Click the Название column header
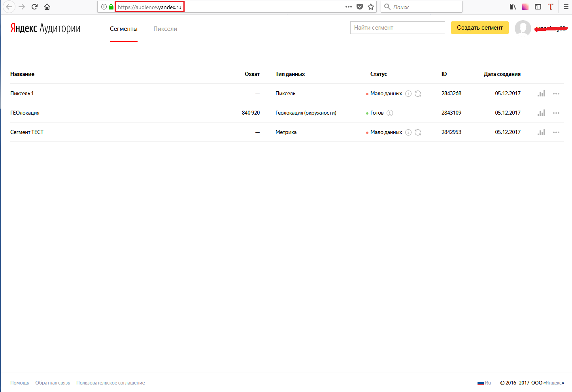The height and width of the screenshot is (392, 572). [x=22, y=74]
